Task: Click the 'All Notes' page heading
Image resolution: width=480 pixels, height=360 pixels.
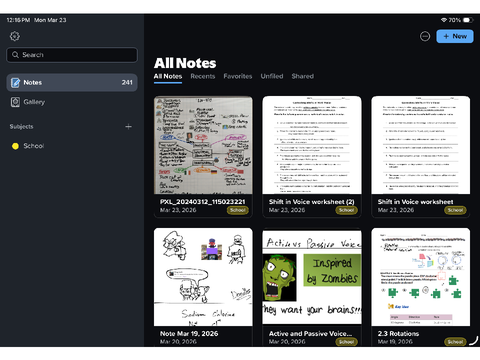Action: (x=185, y=63)
